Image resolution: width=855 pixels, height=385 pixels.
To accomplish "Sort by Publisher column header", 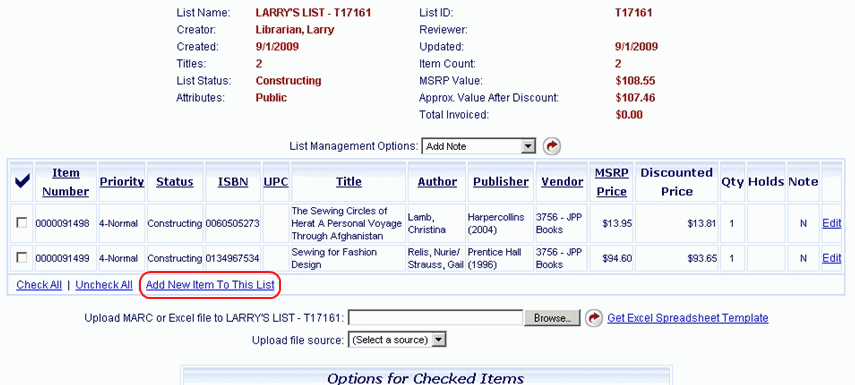I will (x=501, y=182).
